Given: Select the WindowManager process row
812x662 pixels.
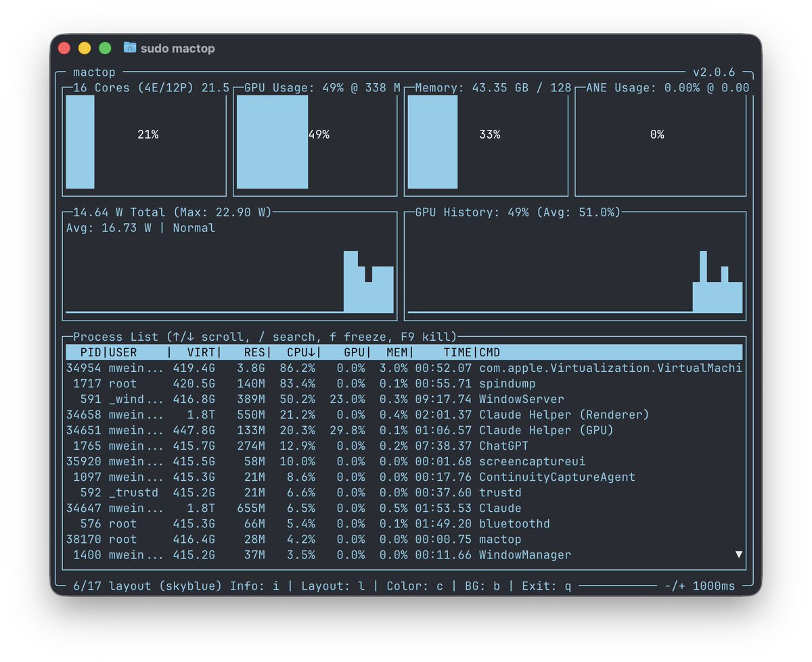Looking at the screenshot, I should (404, 554).
